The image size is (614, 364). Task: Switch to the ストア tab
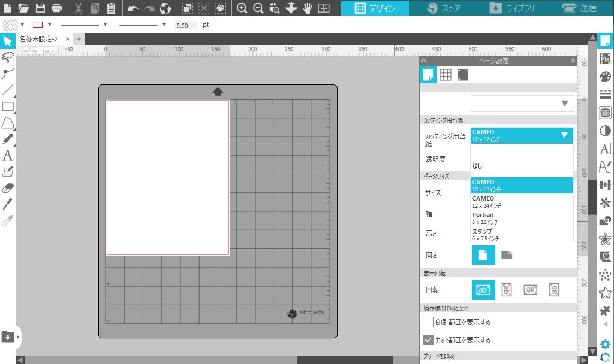pyautogui.click(x=443, y=8)
